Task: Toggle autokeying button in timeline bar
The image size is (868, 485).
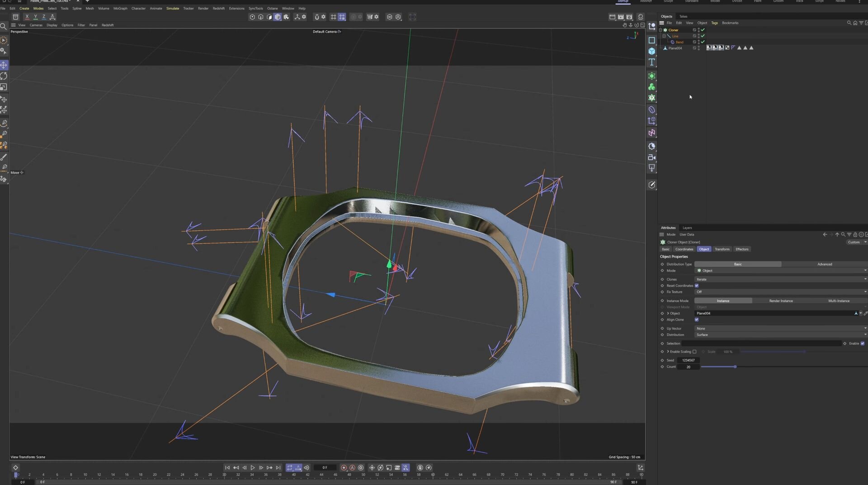Action: click(352, 468)
